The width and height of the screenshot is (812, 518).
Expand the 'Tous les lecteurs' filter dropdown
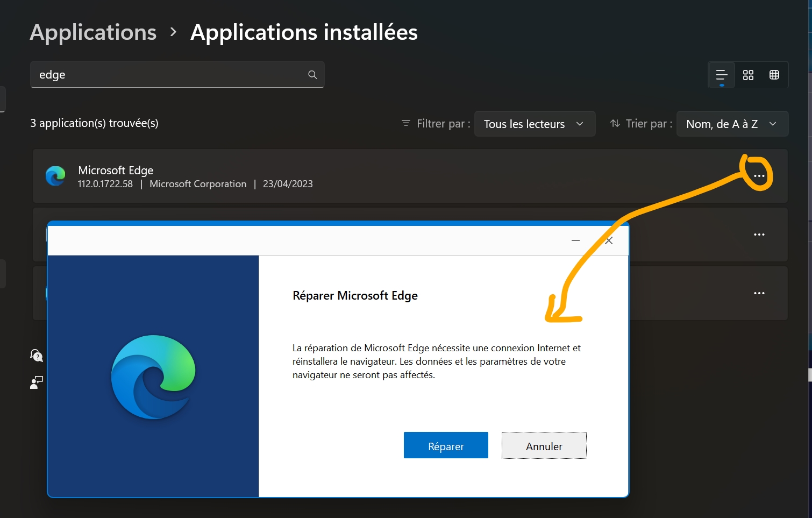pos(535,124)
